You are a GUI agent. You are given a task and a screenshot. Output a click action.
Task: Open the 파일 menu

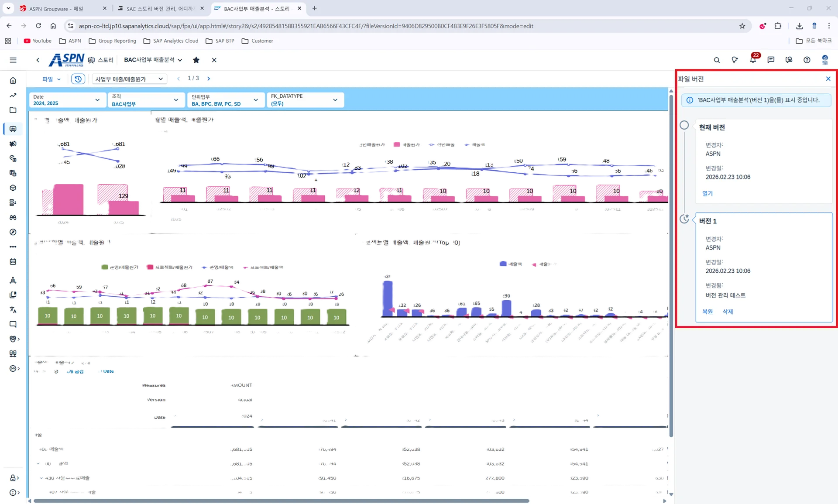coord(51,79)
